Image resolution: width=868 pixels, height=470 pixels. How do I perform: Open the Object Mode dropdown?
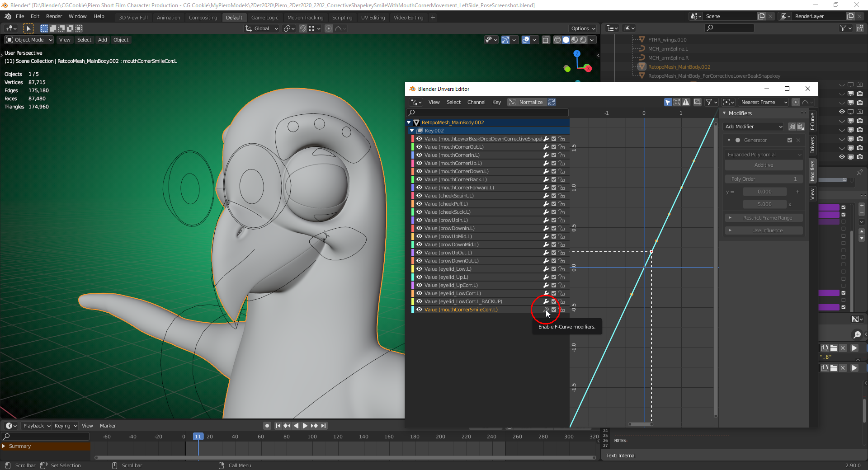coord(29,40)
